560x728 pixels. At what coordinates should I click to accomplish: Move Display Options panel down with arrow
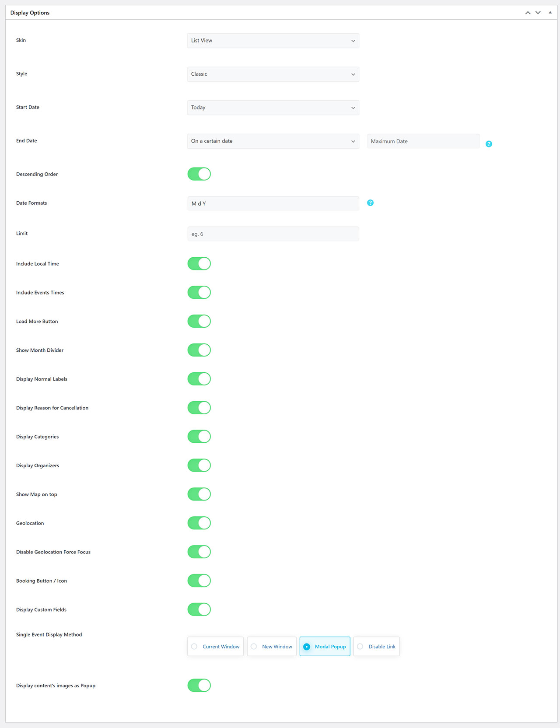tap(538, 13)
